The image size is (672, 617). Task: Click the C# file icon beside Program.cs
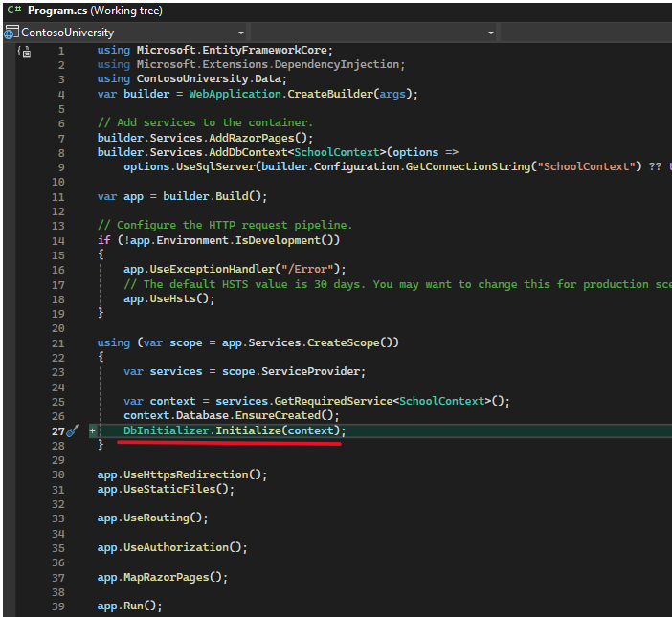[x=14, y=11]
